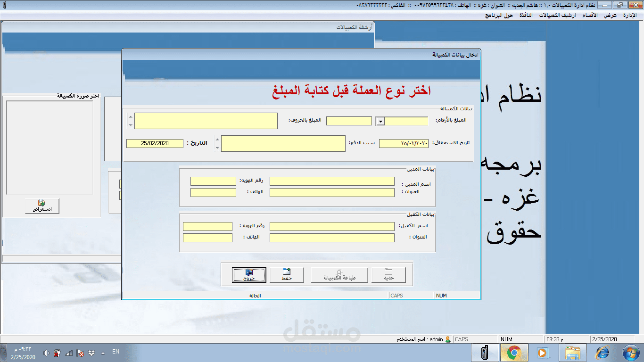644x362 pixels.
Task: Launch Internet Explorer from the taskbar
Action: pyautogui.click(x=603, y=352)
